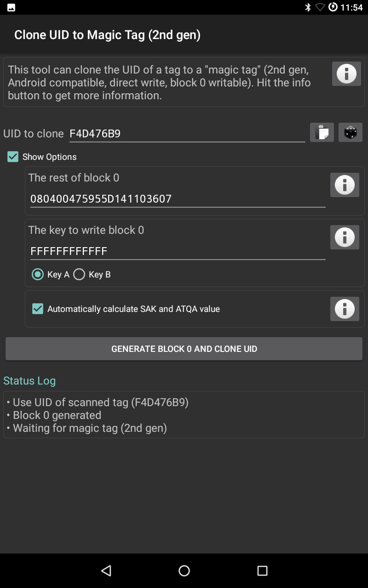
Task: Edit the UID to clone field
Action: tap(186, 134)
